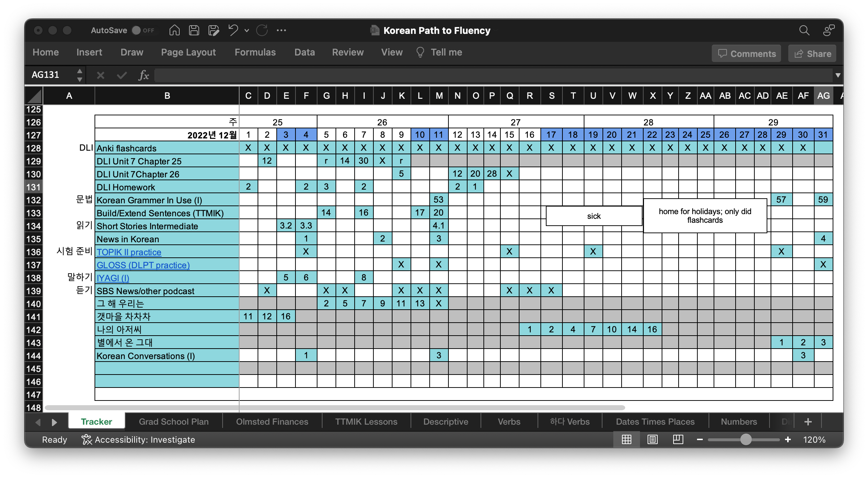Click the zoom slider handle
Screen dimensions: 868x478
746,439
